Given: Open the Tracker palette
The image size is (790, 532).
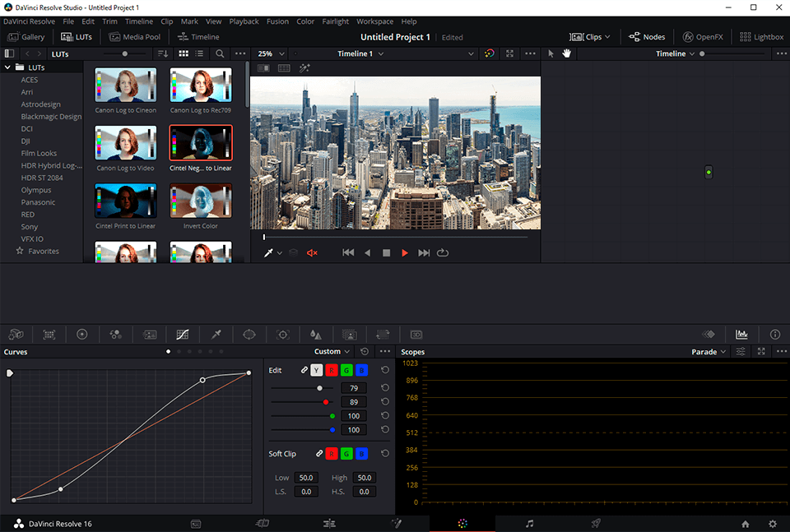Looking at the screenshot, I should pyautogui.click(x=282, y=334).
